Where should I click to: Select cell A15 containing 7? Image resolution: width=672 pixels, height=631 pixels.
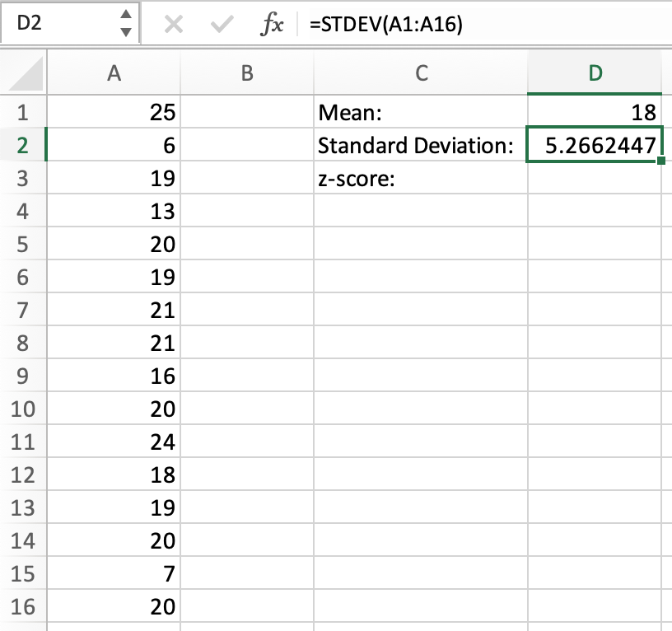tap(114, 574)
